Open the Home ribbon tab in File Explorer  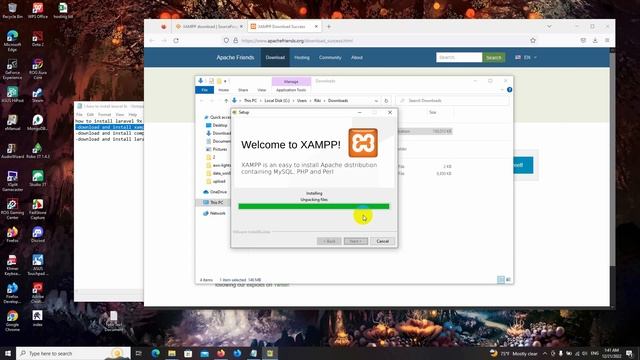pos(223,90)
